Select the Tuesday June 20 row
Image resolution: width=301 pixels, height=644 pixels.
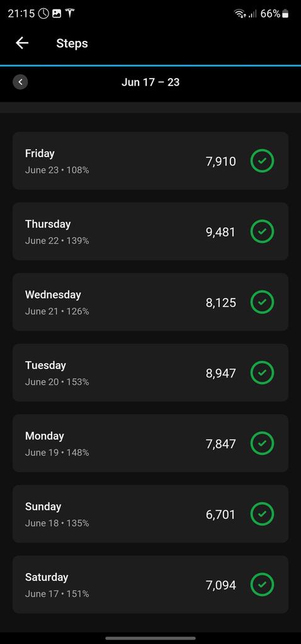pos(150,372)
